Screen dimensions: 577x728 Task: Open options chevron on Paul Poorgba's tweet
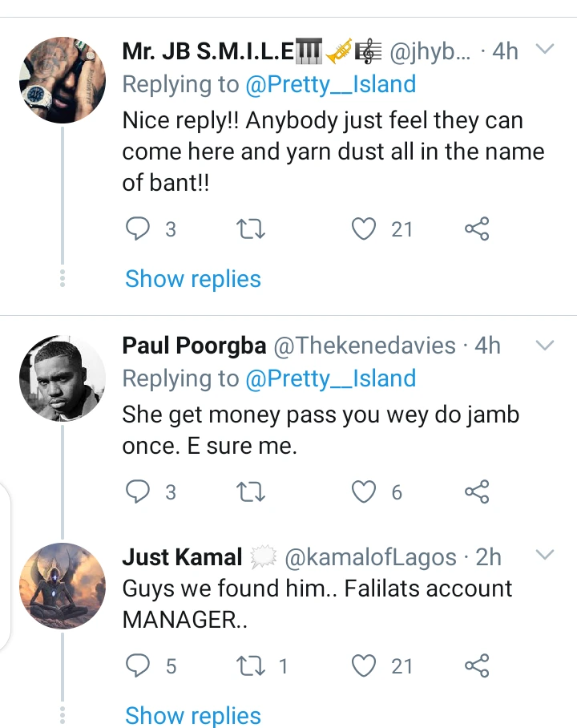pyautogui.click(x=545, y=346)
